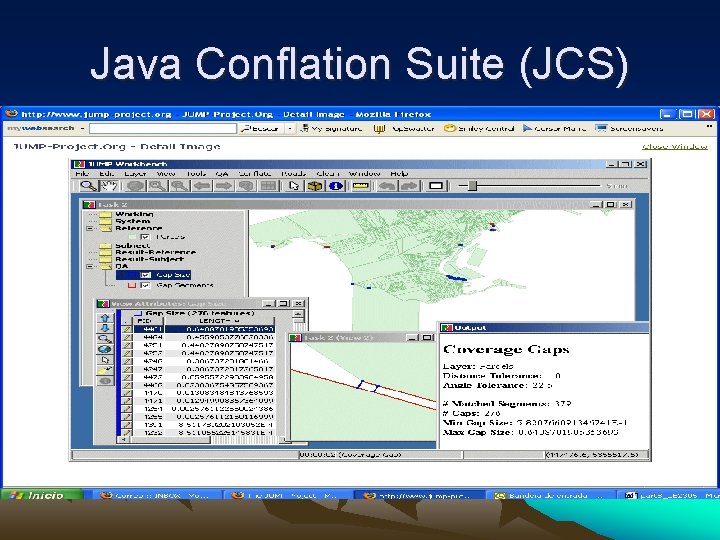Select the yellow Measure ruler tool
Screen dimensions: 720x540
[x=361, y=186]
